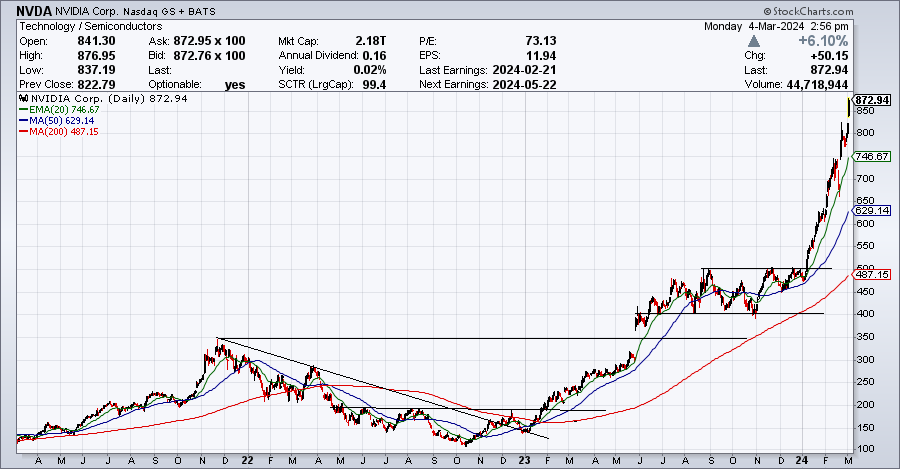Select the MA(50) 629.14 legend entry

[56, 121]
